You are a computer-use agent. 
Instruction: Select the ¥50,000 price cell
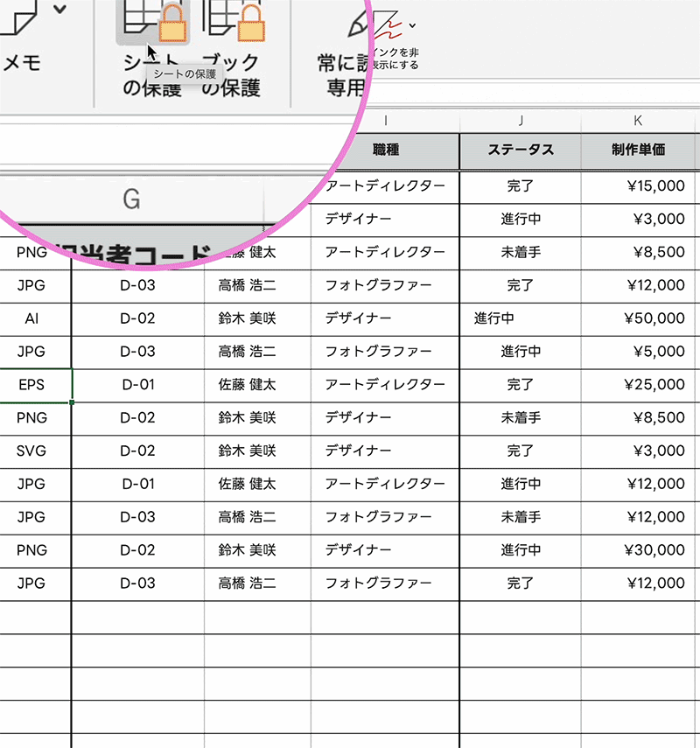(x=638, y=318)
